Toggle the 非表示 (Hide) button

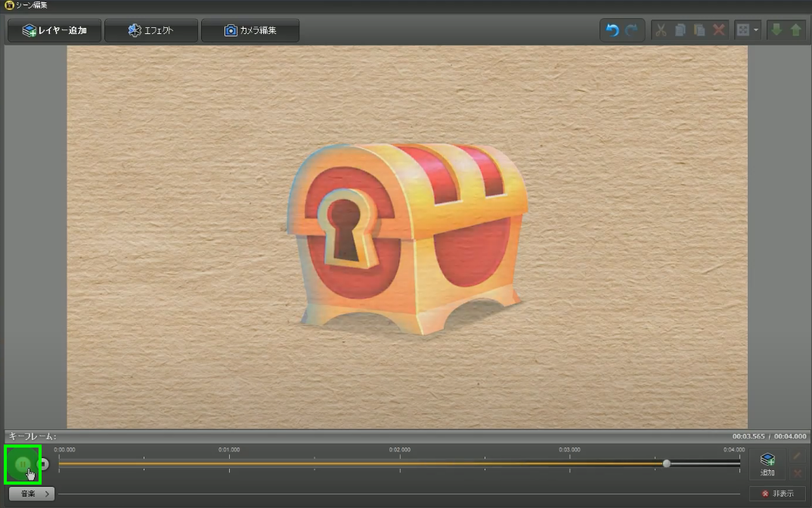coord(778,494)
